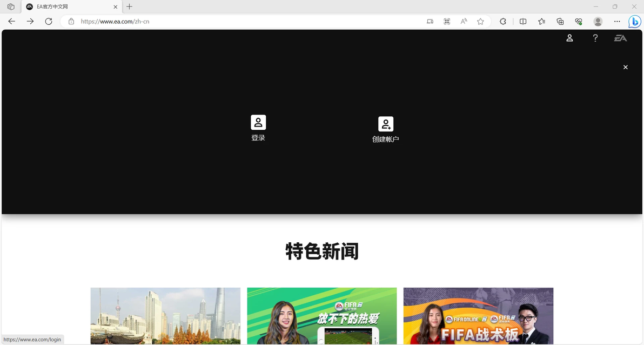Restore down the browser window
Screen dimensions: 644x345
click(615, 6)
